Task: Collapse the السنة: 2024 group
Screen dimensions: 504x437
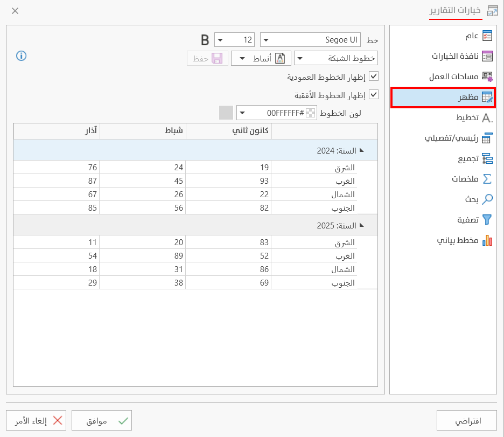Action: point(361,150)
